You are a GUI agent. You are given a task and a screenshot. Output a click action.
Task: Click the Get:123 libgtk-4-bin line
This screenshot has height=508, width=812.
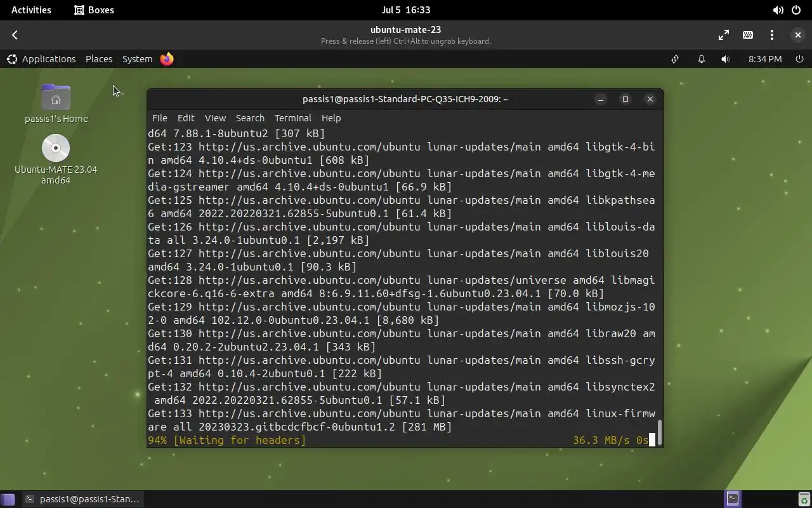tap(402, 154)
